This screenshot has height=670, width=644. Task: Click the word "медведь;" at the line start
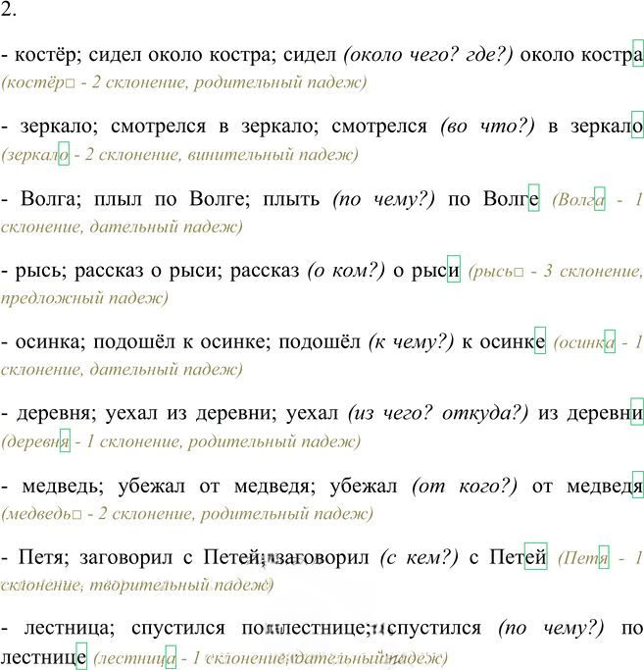pos(63,486)
